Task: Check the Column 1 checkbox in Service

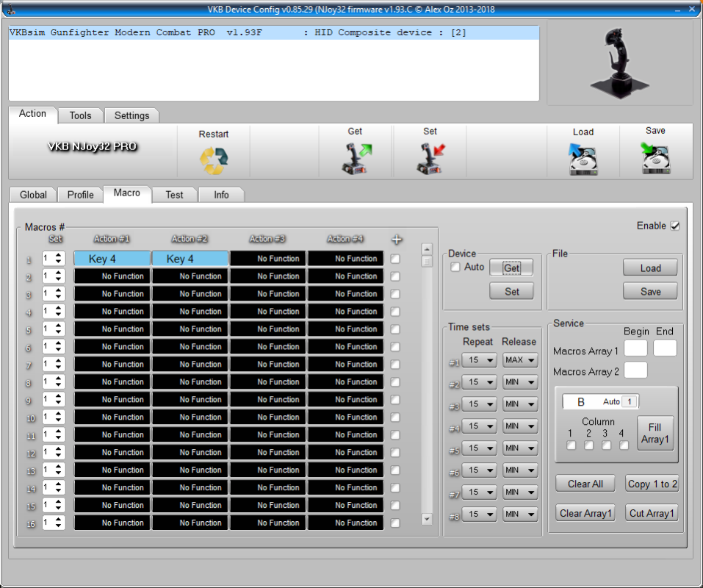Action: click(571, 445)
